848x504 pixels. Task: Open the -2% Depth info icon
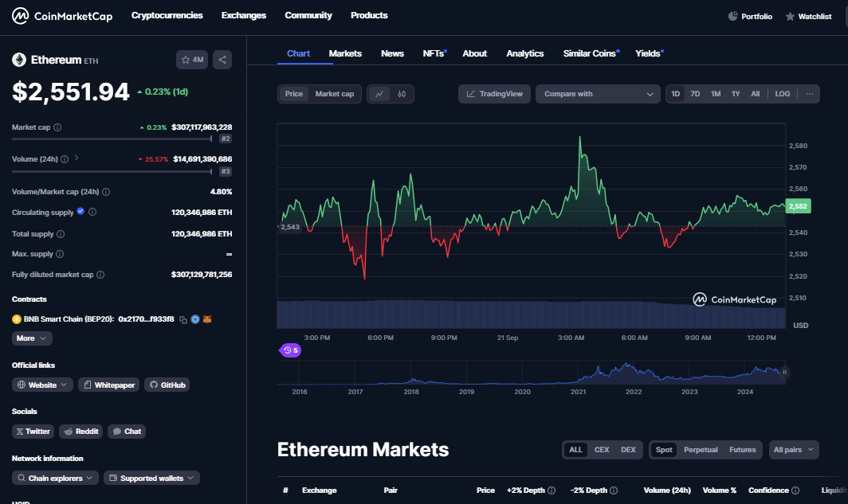tap(614, 490)
